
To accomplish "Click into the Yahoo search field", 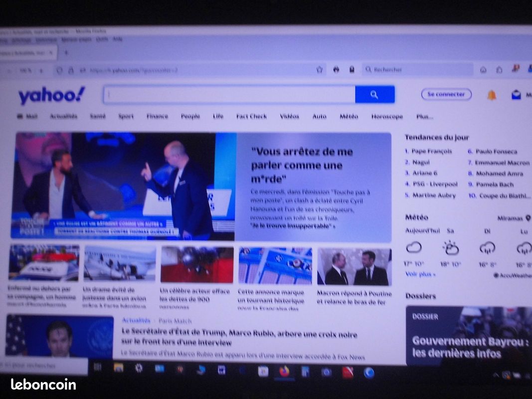I will pyautogui.click(x=229, y=94).
